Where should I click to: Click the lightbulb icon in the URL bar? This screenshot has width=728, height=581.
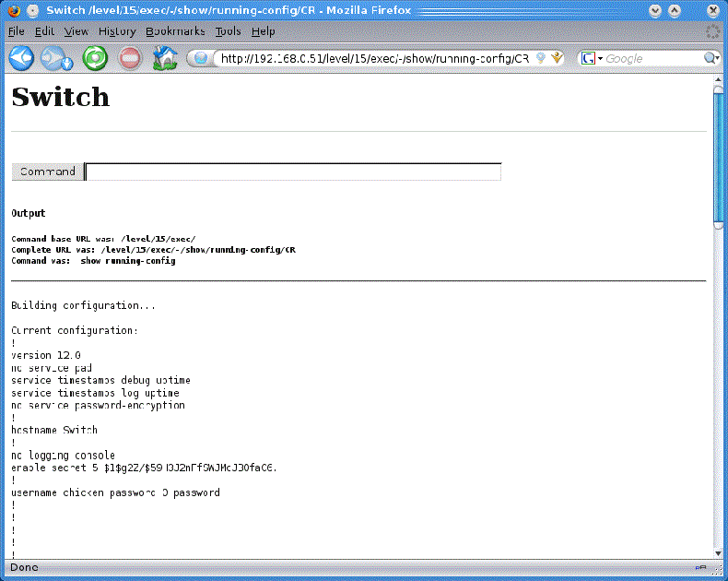pyautogui.click(x=540, y=58)
